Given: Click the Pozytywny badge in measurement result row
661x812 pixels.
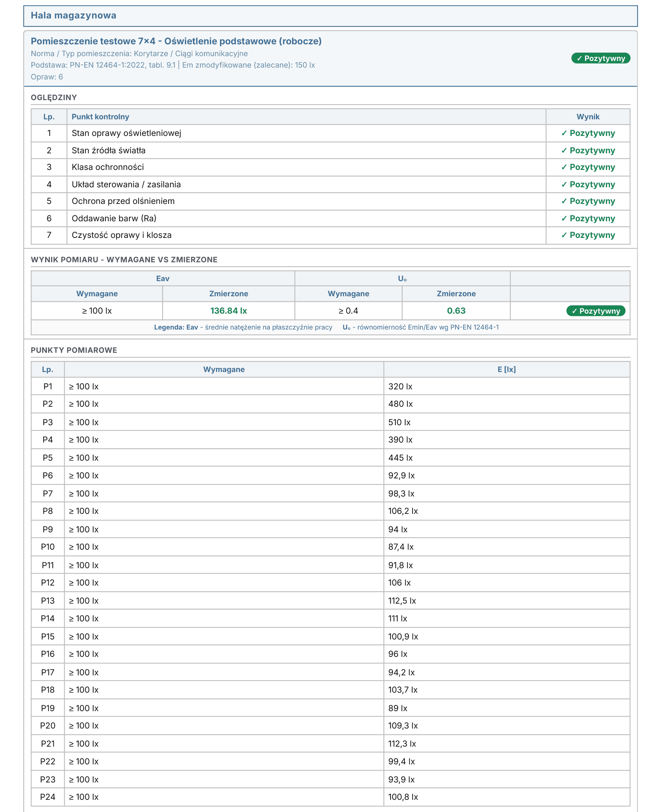Looking at the screenshot, I should tap(596, 311).
